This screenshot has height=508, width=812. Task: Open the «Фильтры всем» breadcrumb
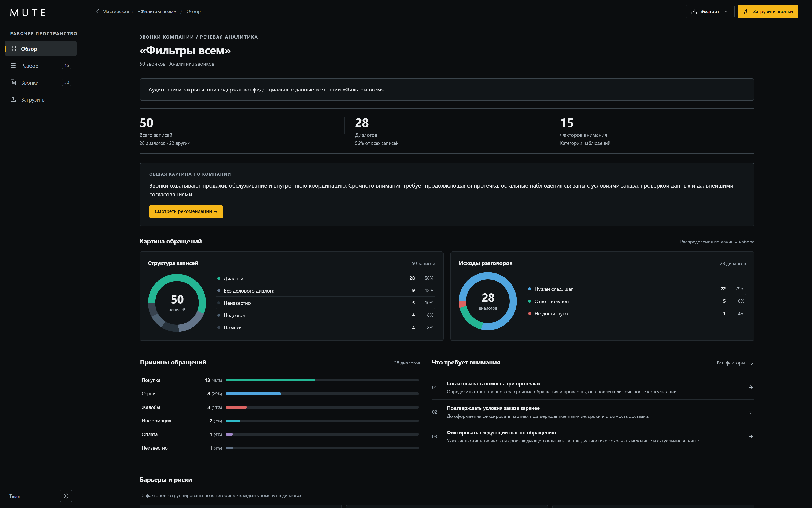157,11
